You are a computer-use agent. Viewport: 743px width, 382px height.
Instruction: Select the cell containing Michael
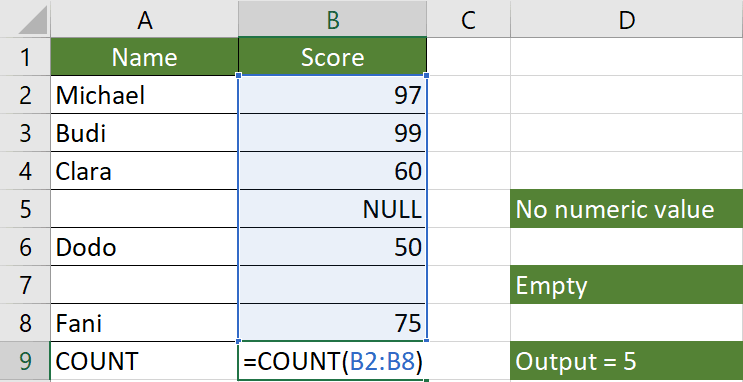coord(145,95)
